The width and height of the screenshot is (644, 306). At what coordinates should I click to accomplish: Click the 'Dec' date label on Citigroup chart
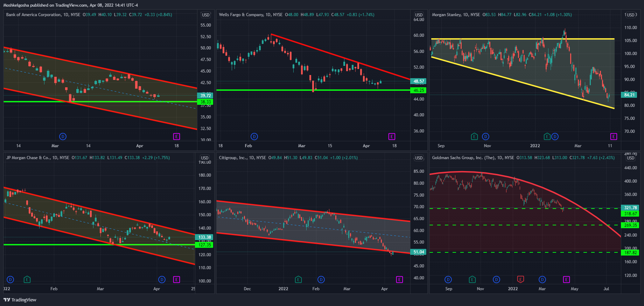[247, 289]
